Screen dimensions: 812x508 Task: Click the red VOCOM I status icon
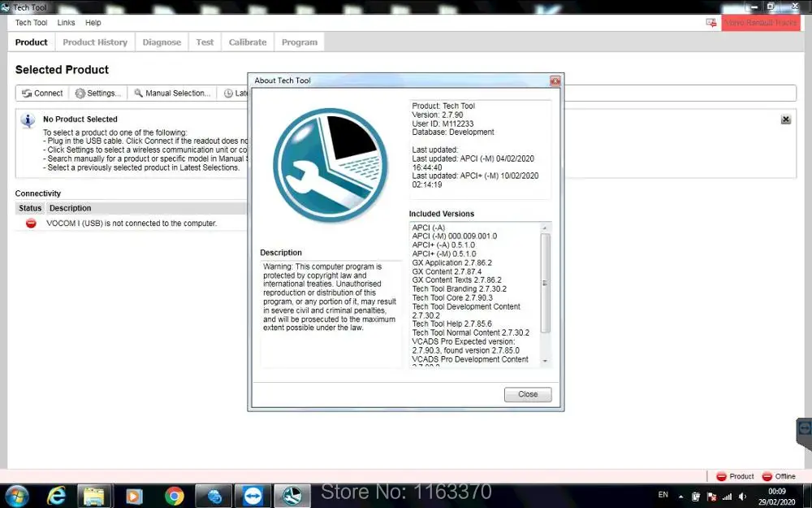[x=31, y=224]
